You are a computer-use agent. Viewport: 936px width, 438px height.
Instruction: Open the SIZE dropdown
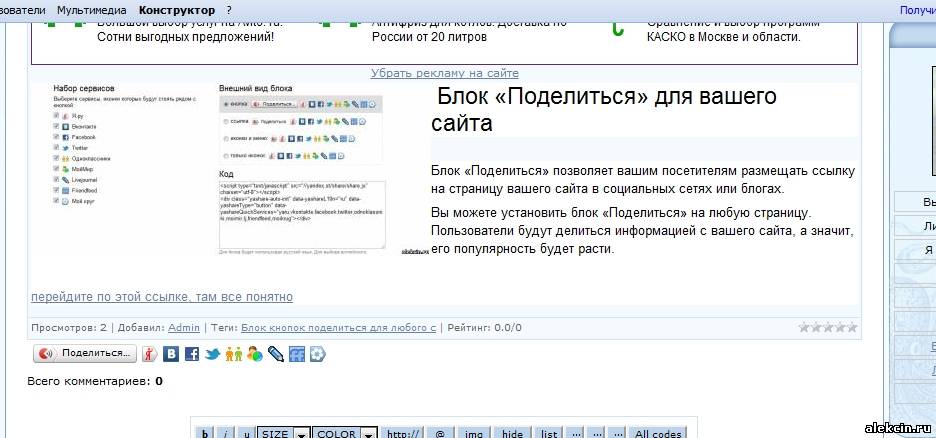click(284, 433)
